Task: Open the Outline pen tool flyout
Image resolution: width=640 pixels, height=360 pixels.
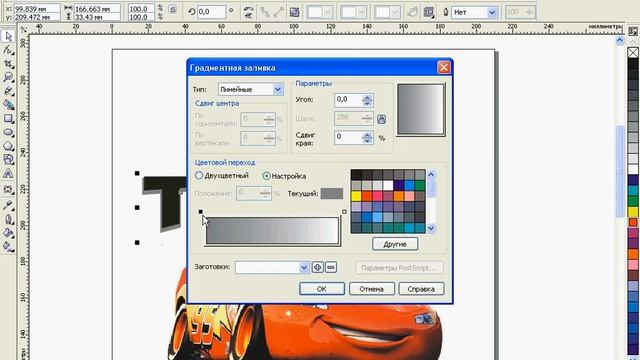Action: (8, 219)
